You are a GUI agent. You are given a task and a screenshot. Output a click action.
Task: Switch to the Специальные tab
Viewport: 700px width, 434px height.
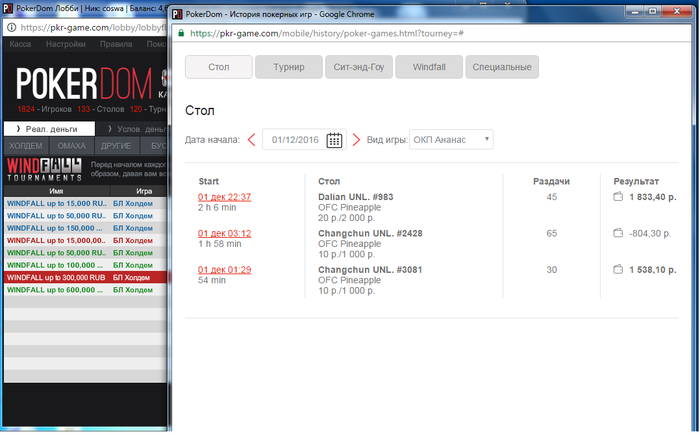click(x=502, y=67)
